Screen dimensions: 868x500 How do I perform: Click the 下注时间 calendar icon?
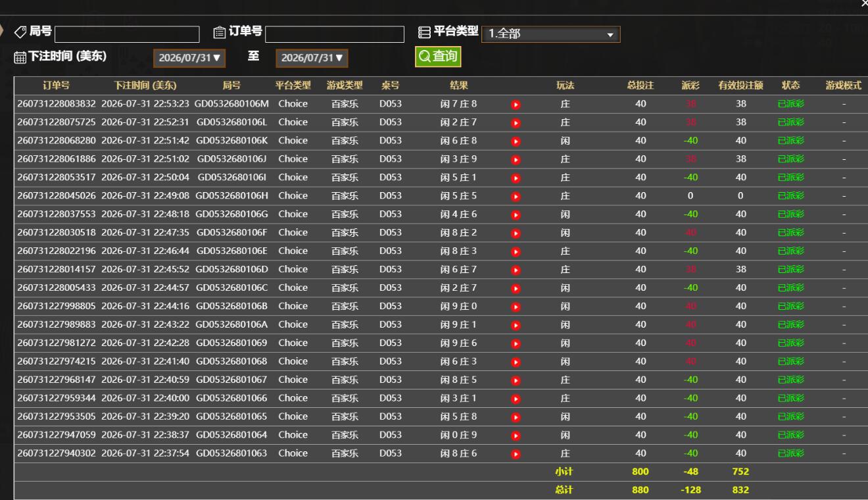20,57
